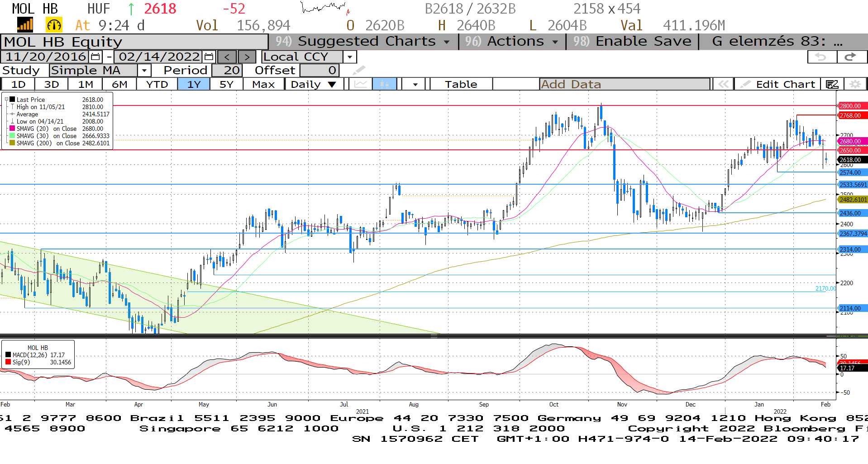
Task: Click the 2114.00 blue level label
Action: (853, 308)
